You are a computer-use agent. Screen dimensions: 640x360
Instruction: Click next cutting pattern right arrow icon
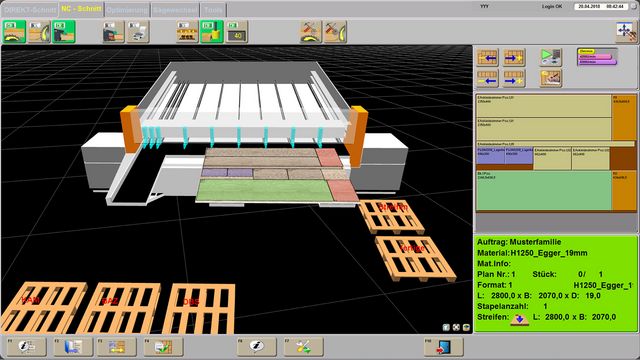tap(514, 58)
